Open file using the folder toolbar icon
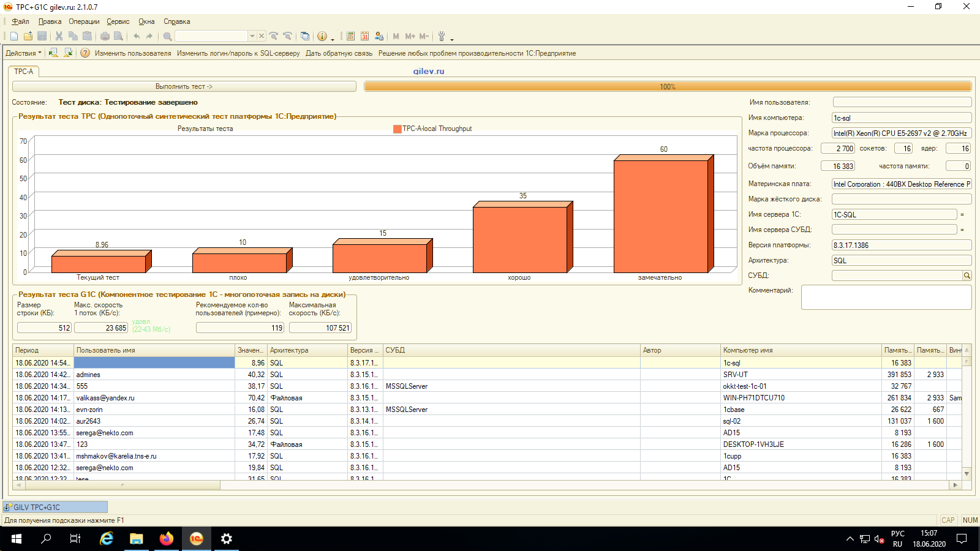980x551 pixels. (x=28, y=36)
